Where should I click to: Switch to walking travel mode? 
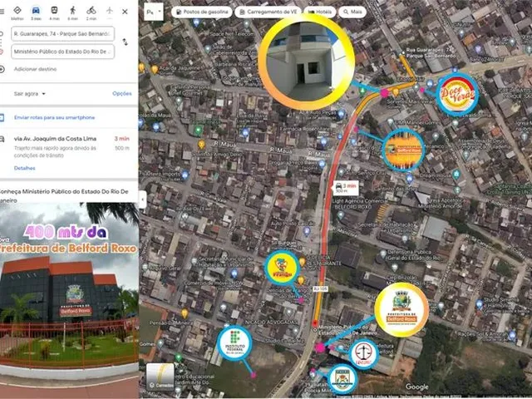(x=72, y=13)
